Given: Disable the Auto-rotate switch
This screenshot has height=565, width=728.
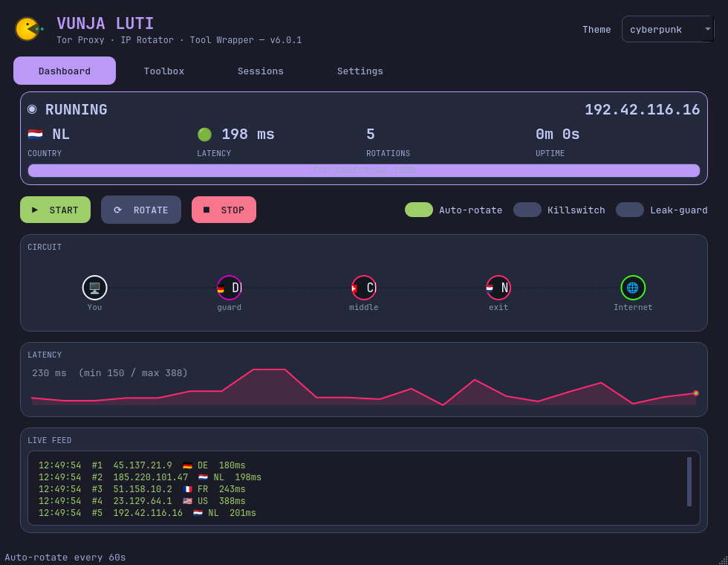Looking at the screenshot, I should point(419,210).
